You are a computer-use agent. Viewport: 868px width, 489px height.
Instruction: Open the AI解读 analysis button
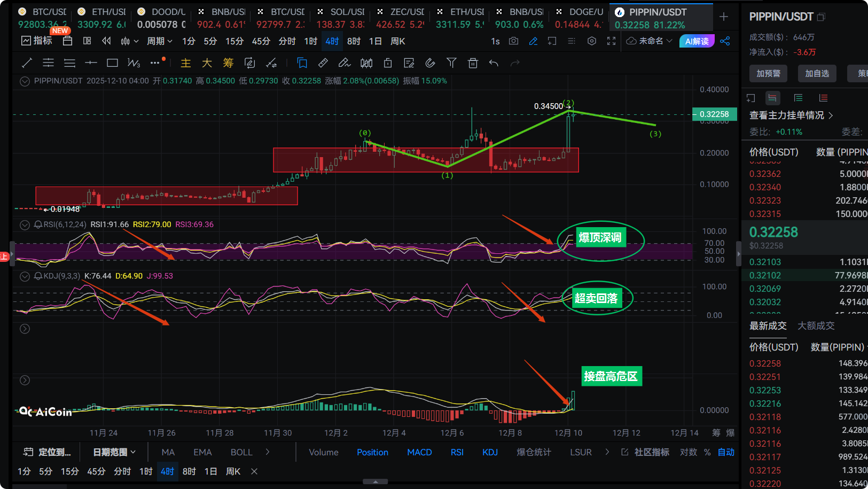point(697,41)
